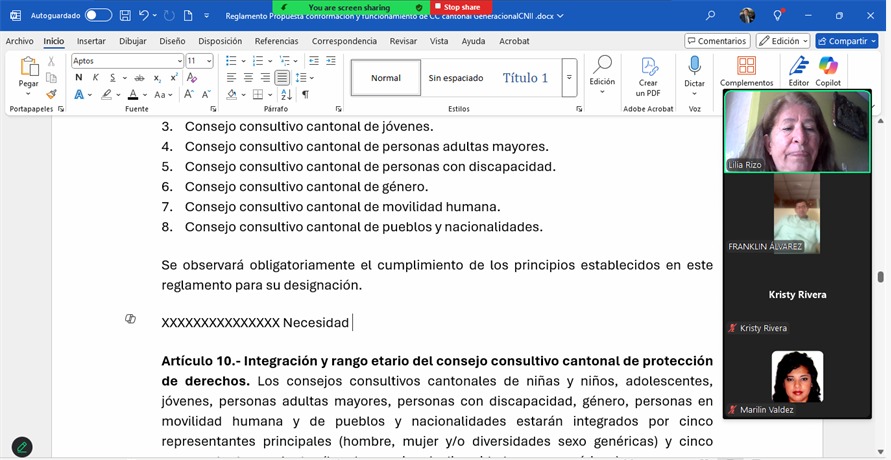
Task: Switch to the Insertar tab
Action: point(91,41)
